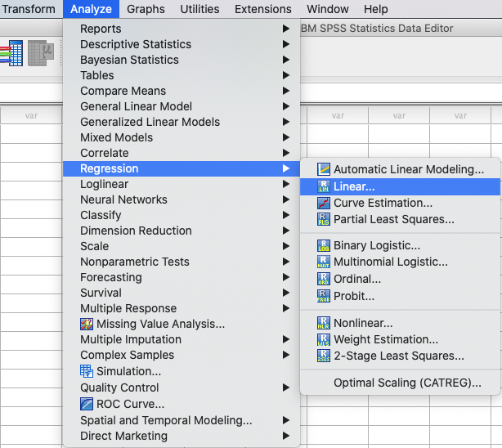Highlight the Regression menu item
Screen dimensions: 502x448
[182, 168]
